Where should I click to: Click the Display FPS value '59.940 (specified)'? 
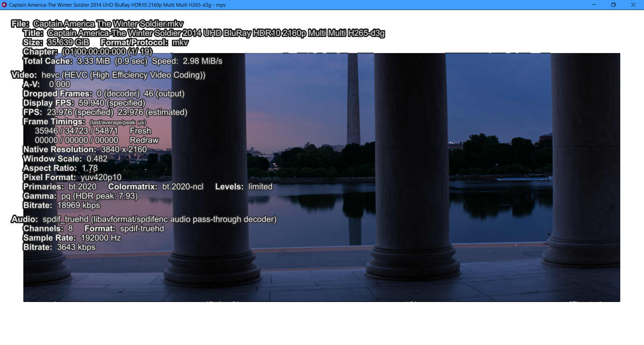112,103
